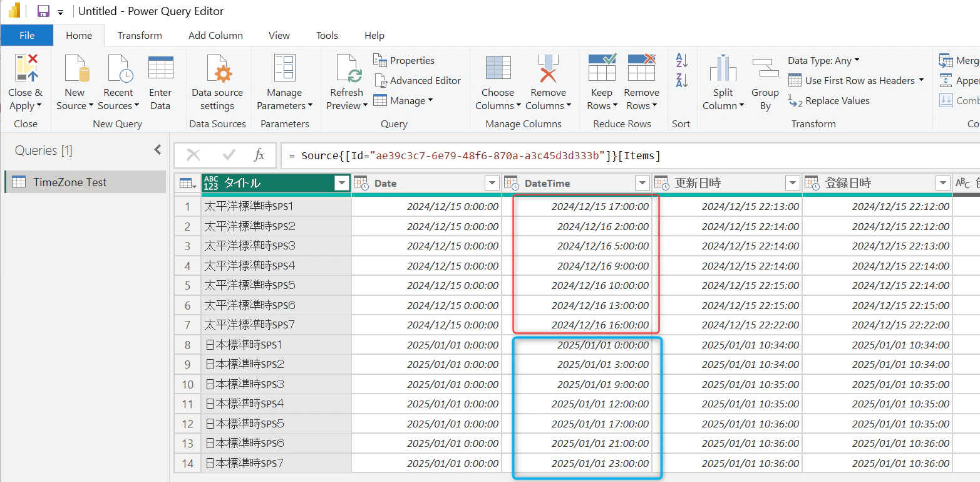Select the cell 日本標準時SPS1

276,345
